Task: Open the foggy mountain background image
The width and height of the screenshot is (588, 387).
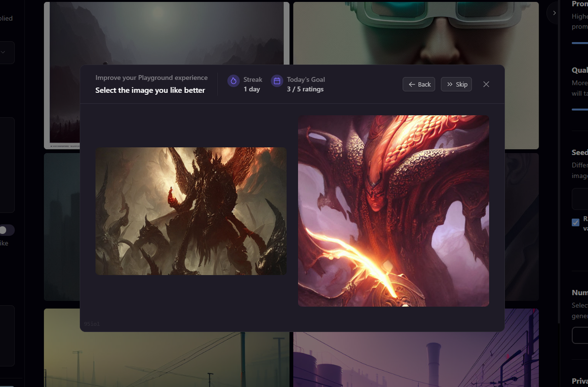Action: pos(167,33)
